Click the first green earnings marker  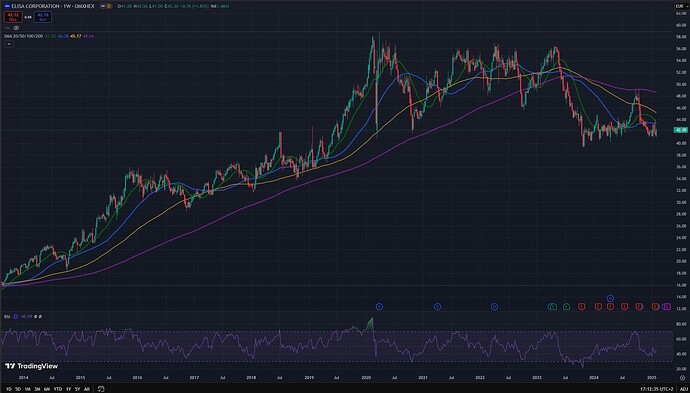coord(553,306)
